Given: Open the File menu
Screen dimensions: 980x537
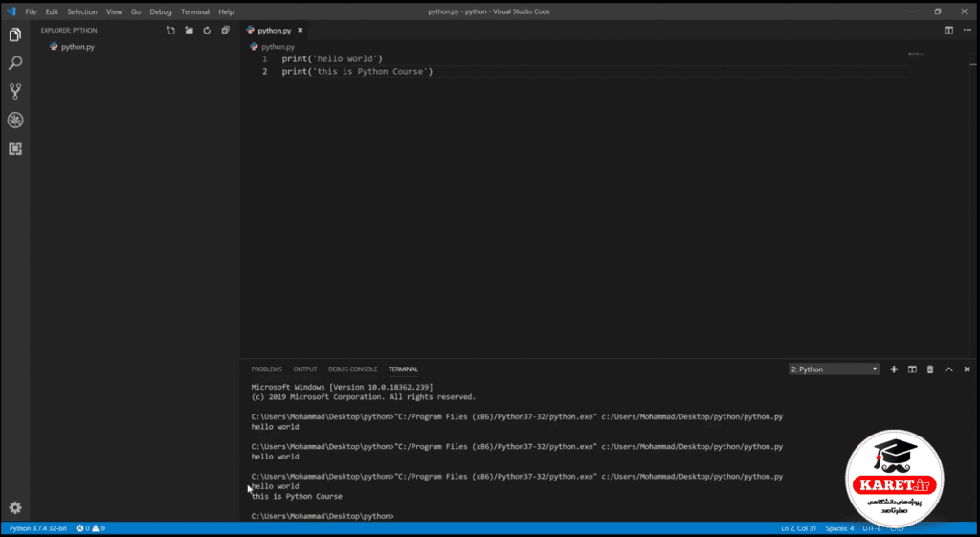Looking at the screenshot, I should click(x=31, y=11).
